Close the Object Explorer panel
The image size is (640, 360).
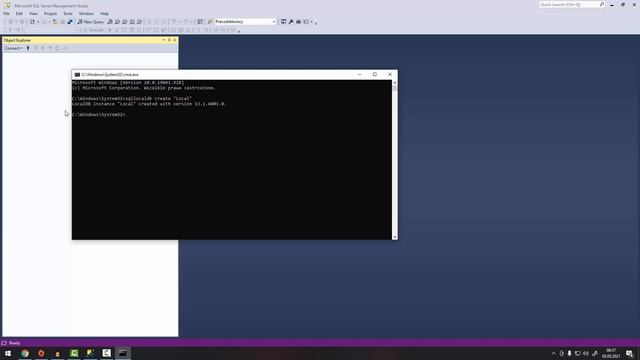point(175,40)
